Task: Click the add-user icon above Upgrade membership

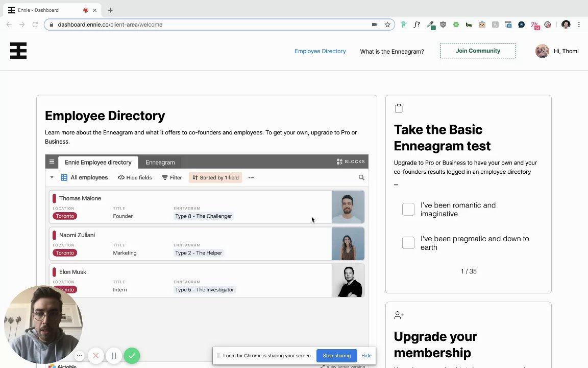Action: point(399,315)
